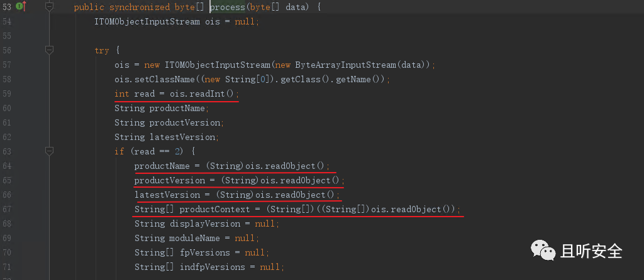Click the 'indfpVersions' variable on line 71
This screenshot has height=280, width=644.
213,267
